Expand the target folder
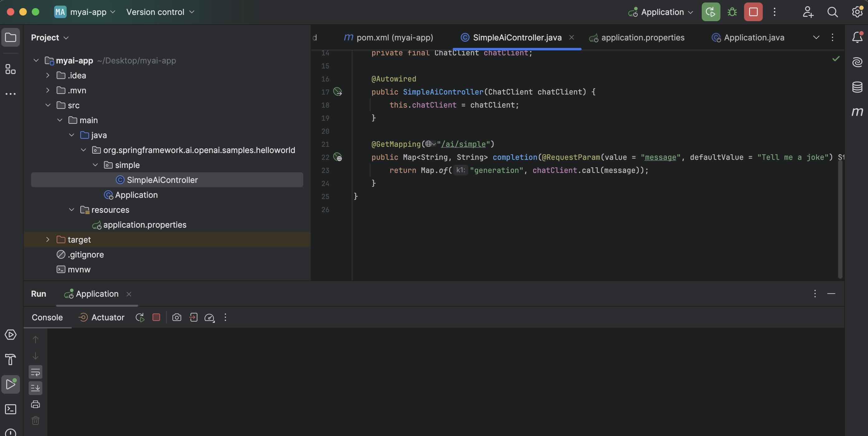This screenshot has width=868, height=436. (48, 240)
